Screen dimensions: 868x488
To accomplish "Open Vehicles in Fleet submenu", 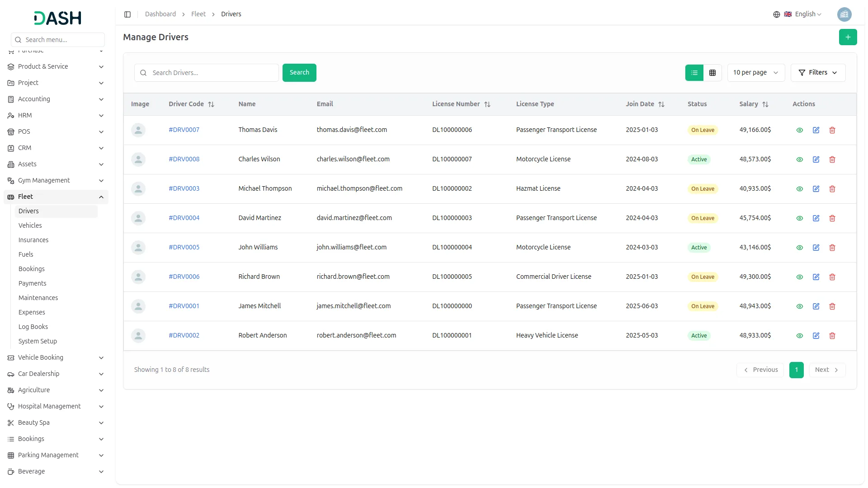I will [30, 225].
